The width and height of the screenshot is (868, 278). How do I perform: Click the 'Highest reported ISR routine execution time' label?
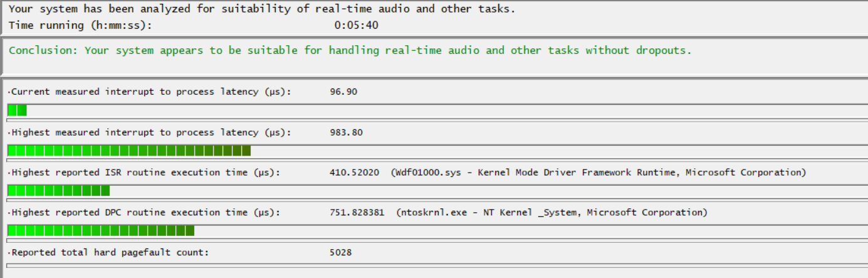click(144, 173)
